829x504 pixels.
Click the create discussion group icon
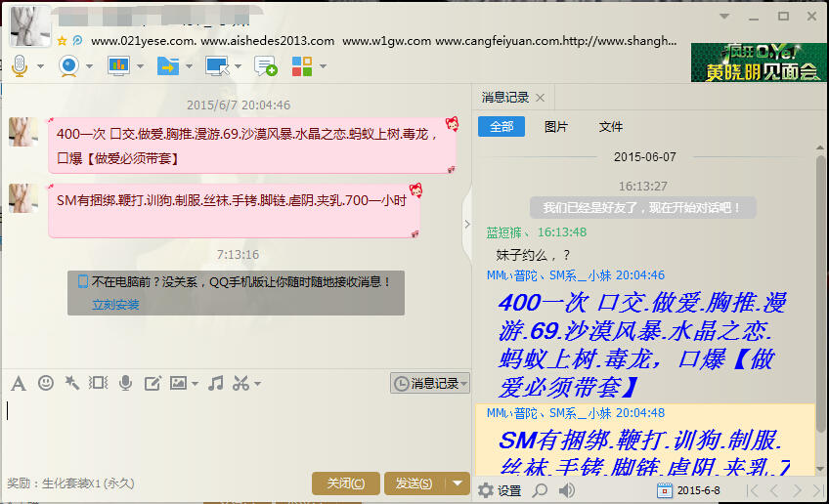point(265,65)
